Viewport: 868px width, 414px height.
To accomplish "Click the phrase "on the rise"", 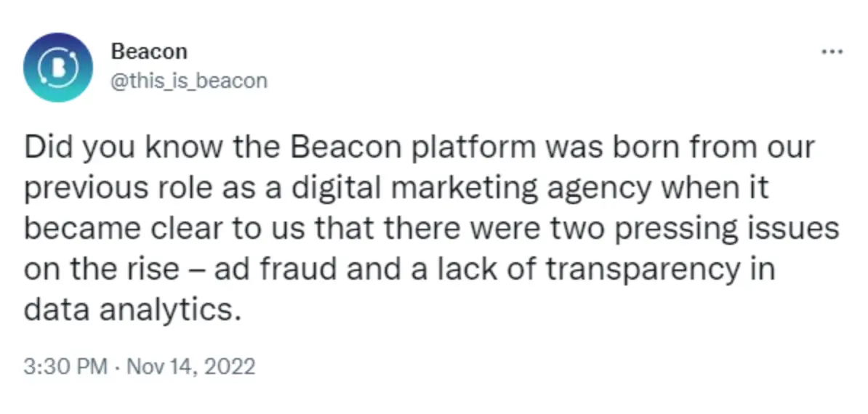I will pyautogui.click(x=102, y=270).
